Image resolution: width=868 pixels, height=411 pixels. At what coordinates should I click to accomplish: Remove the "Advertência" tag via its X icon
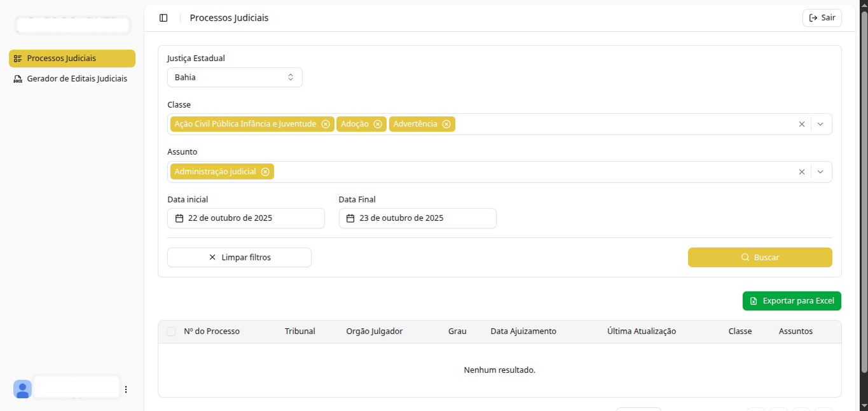pyautogui.click(x=447, y=123)
